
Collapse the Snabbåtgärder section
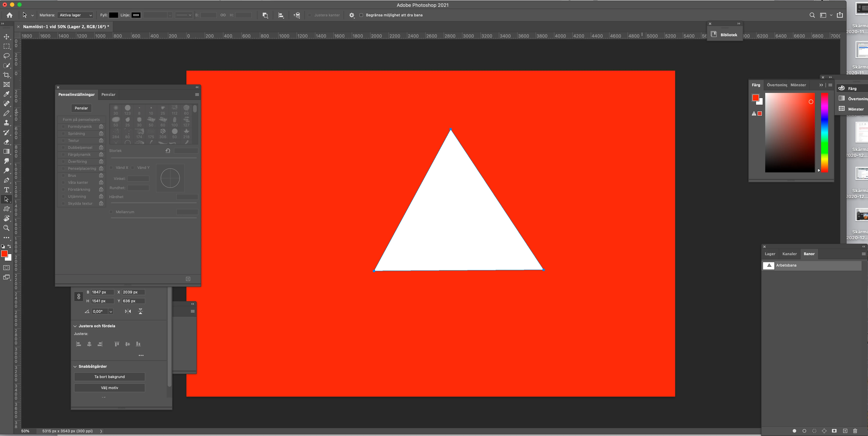[x=75, y=366]
